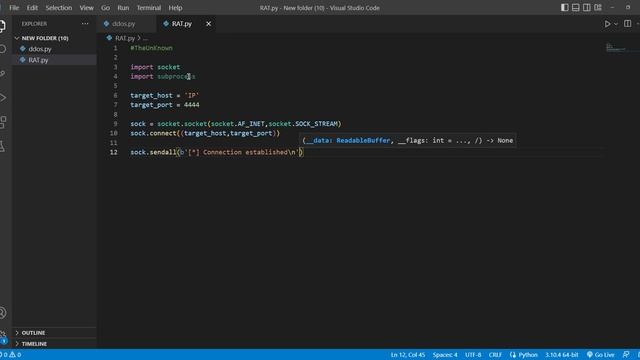Choose the 3.10.4 64-bit interpreter

pyautogui.click(x=562, y=355)
